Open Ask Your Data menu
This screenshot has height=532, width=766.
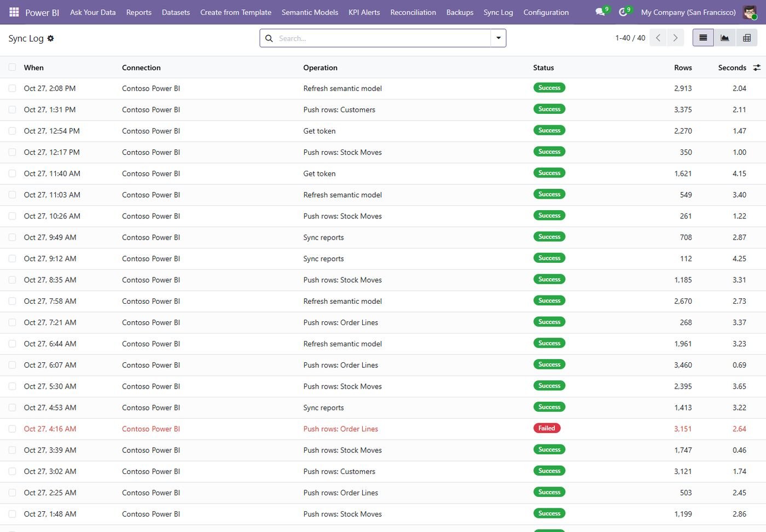(93, 12)
